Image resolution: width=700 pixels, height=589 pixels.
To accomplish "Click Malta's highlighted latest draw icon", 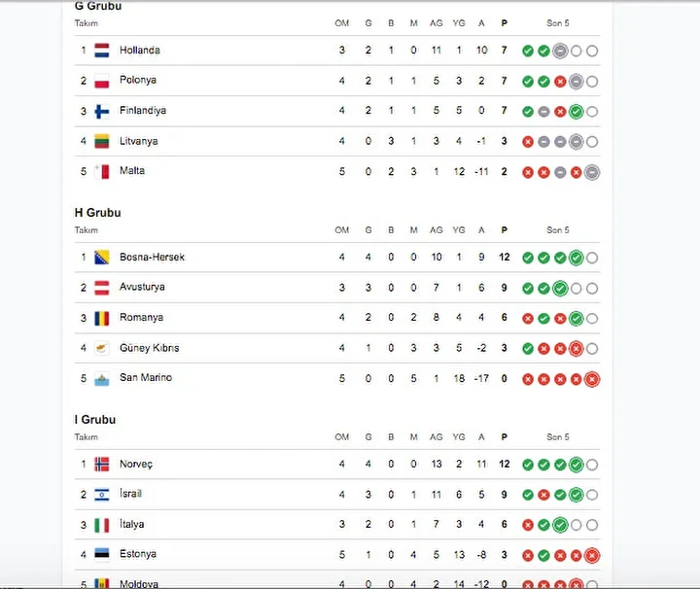I will pyautogui.click(x=592, y=172).
